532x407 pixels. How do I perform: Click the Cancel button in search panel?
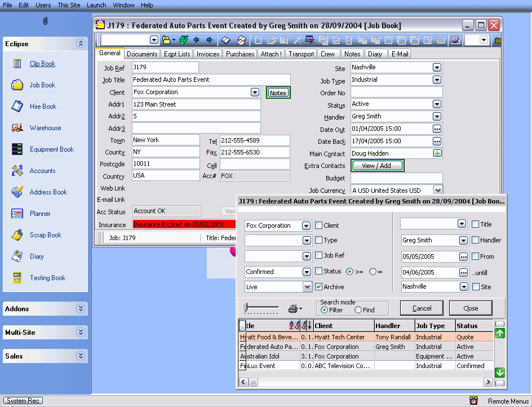click(x=422, y=308)
